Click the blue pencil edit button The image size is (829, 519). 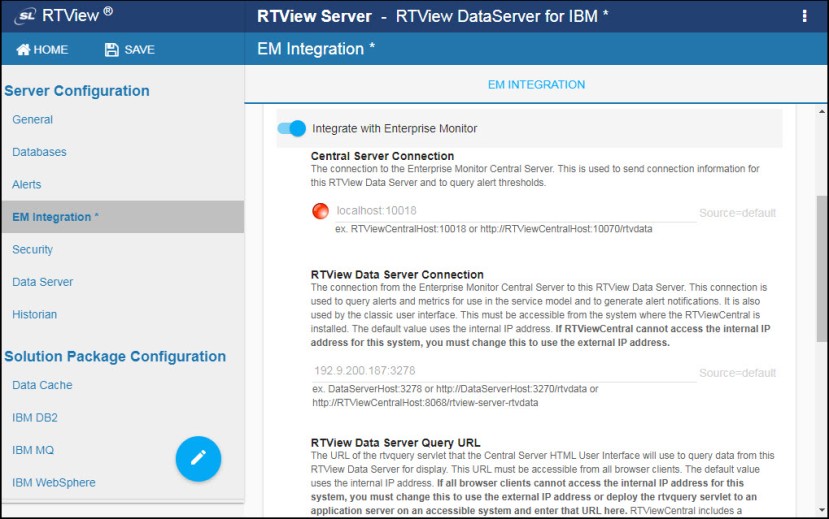tap(198, 457)
